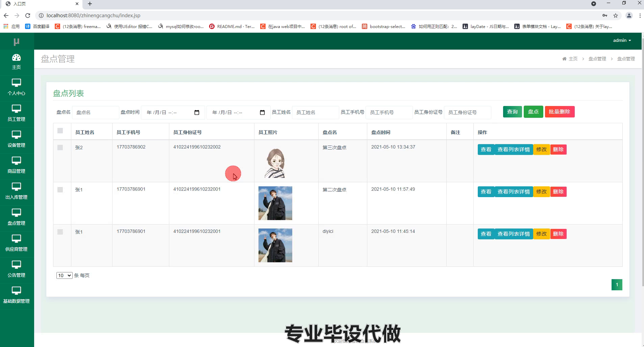
Task: Click the browser address bar URL
Action: (93, 16)
